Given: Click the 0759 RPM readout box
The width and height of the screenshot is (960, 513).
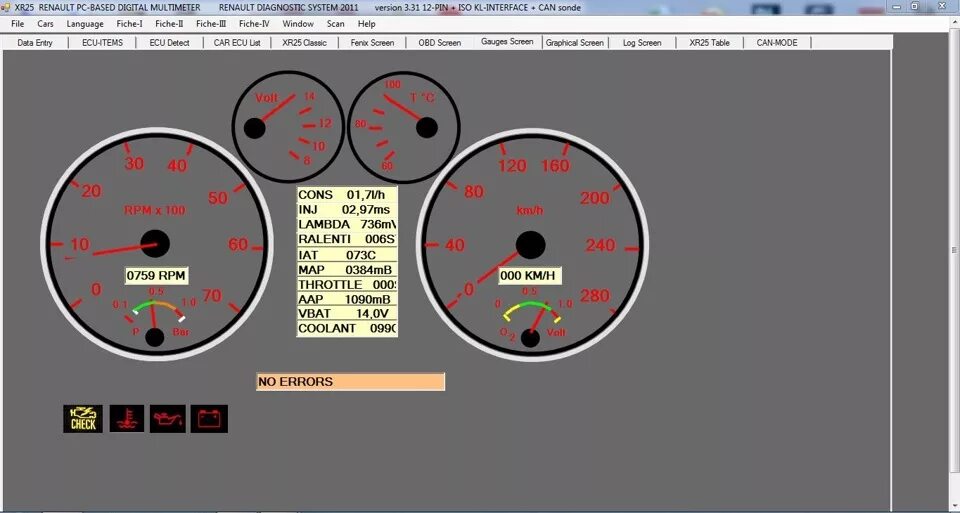Looking at the screenshot, I should pyautogui.click(x=156, y=275).
